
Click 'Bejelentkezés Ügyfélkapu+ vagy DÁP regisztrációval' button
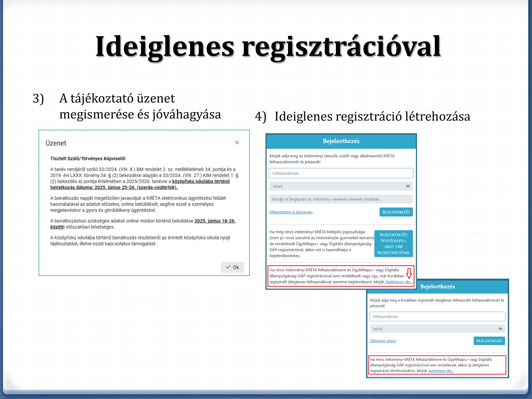coord(394,244)
